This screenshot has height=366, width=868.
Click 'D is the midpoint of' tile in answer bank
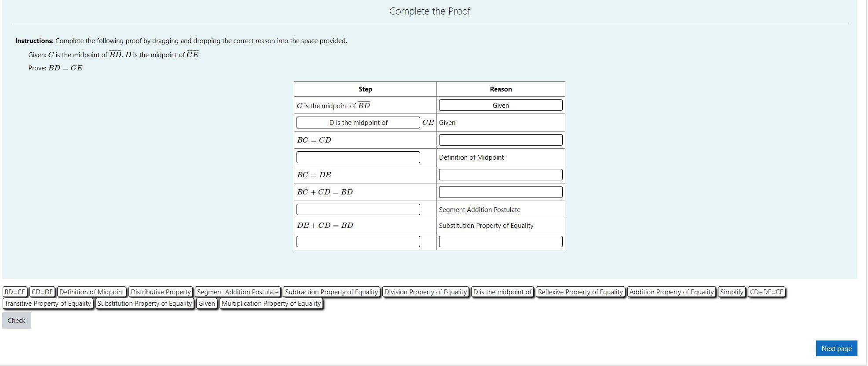(502, 292)
